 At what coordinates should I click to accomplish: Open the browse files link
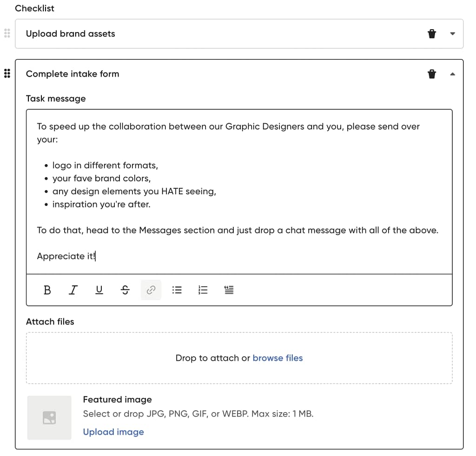click(278, 358)
